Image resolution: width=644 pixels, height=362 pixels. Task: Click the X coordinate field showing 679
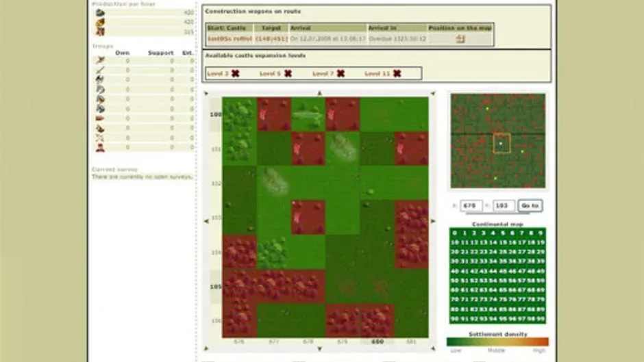click(471, 205)
